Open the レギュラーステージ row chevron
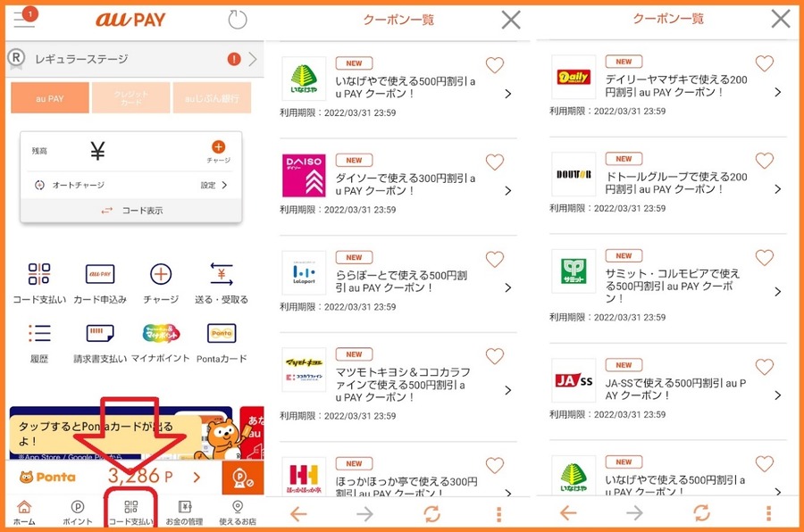The image size is (804, 532). pyautogui.click(x=252, y=60)
